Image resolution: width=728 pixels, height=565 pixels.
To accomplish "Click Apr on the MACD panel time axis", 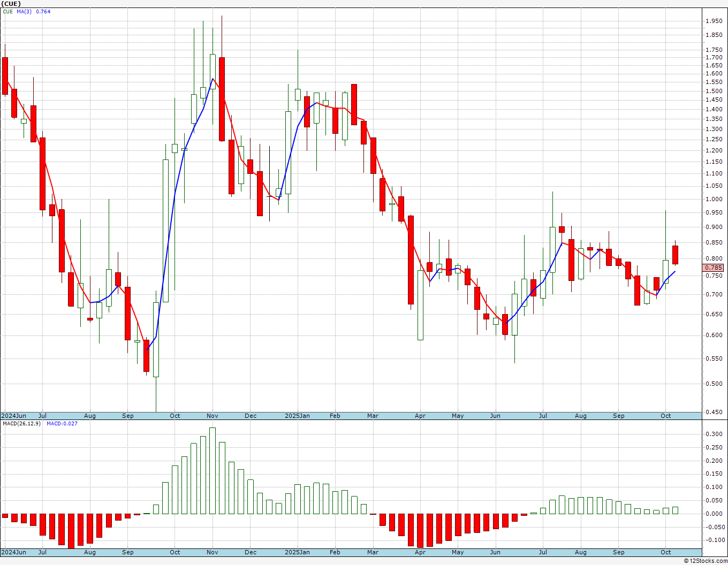I will (x=420, y=552).
